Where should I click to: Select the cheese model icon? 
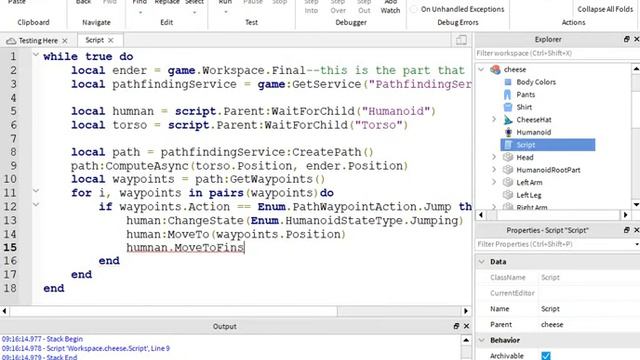(x=495, y=69)
